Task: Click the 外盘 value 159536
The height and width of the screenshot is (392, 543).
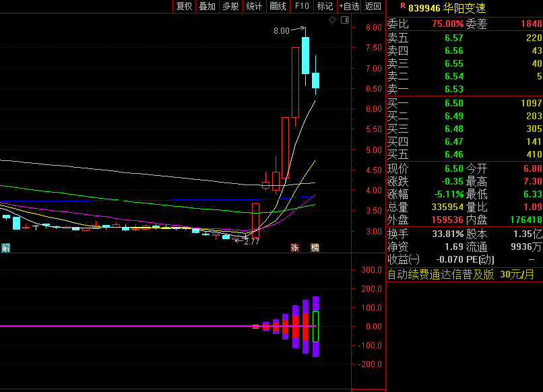Action: tap(447, 220)
